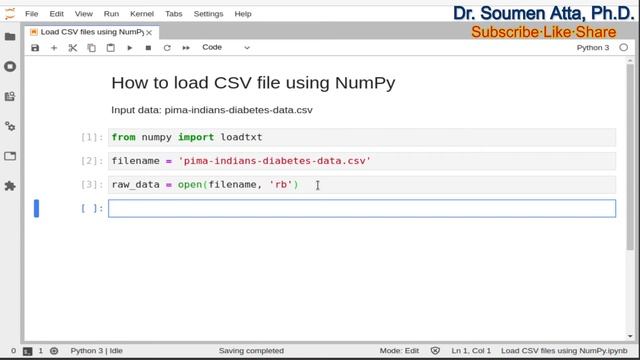This screenshot has width=640, height=360.
Task: Click the notebook filename in status bar
Action: tap(564, 351)
